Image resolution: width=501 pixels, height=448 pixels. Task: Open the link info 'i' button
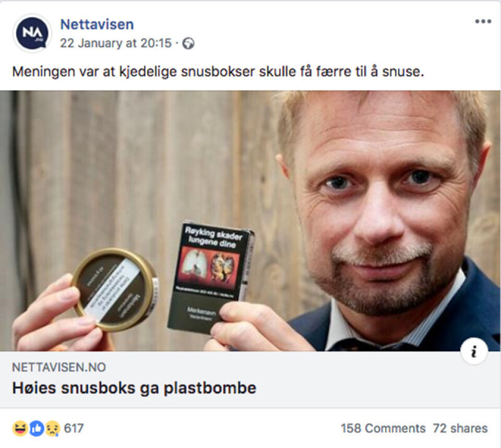[x=474, y=351]
